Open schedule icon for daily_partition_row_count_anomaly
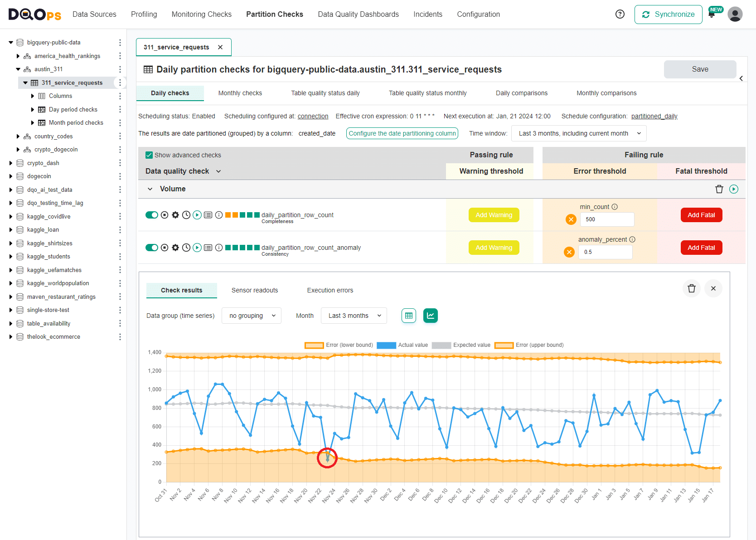Viewport: 756px width, 540px height. tap(186, 248)
